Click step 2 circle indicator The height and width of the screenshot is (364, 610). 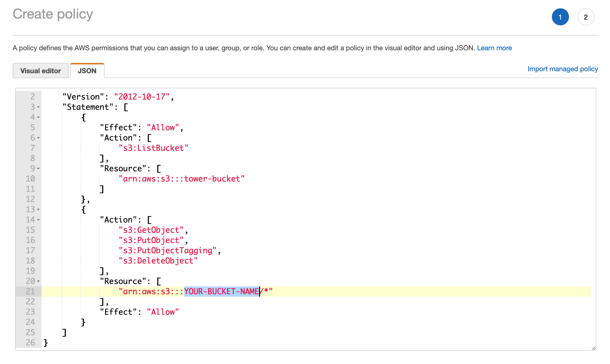(585, 17)
